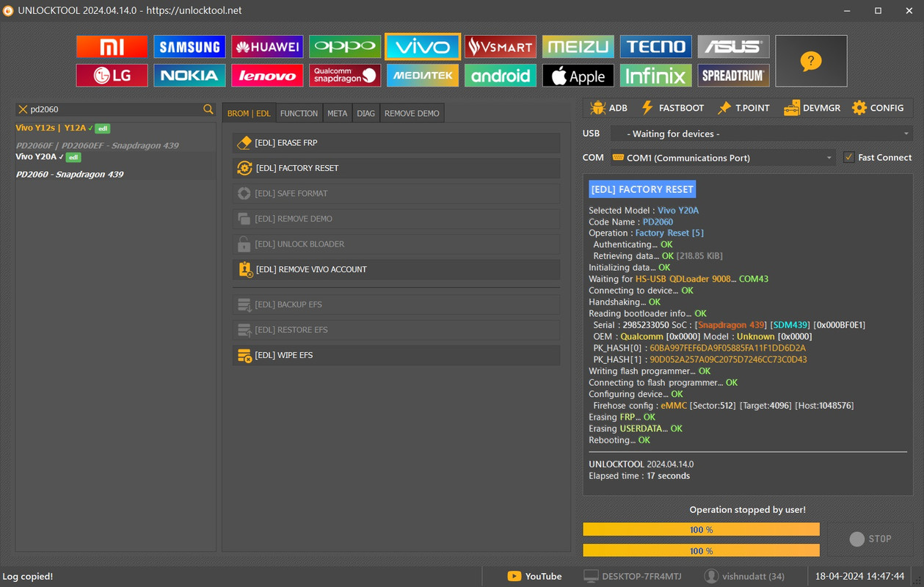
Task: Click Operation stopped by user! message
Action: click(747, 510)
